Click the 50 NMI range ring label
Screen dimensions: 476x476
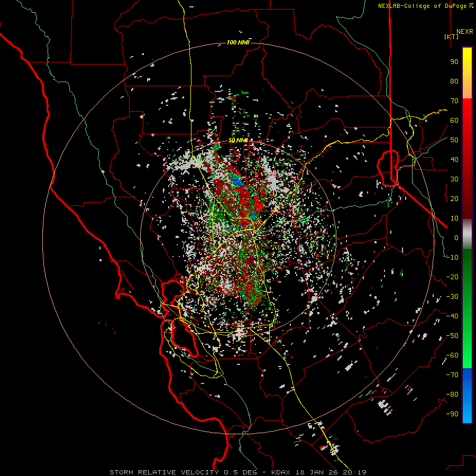[x=238, y=140]
